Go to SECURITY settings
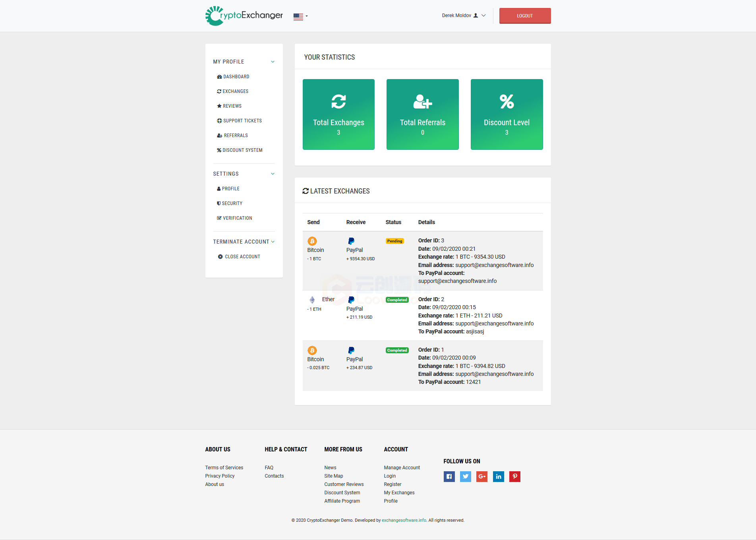The image size is (756, 540). 230,203
